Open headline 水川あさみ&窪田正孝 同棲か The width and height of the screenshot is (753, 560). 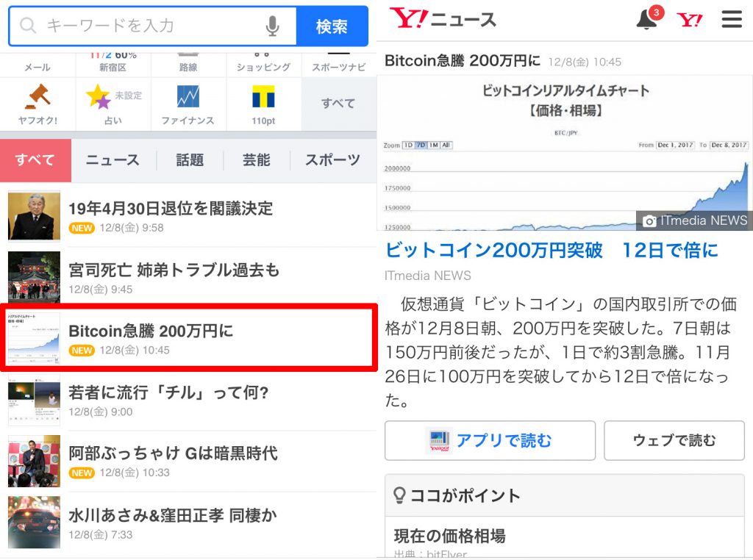(x=173, y=515)
